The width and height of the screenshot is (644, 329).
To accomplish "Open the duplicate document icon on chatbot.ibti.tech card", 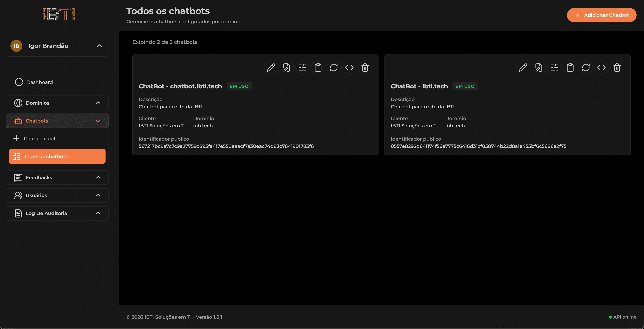I will 287,68.
